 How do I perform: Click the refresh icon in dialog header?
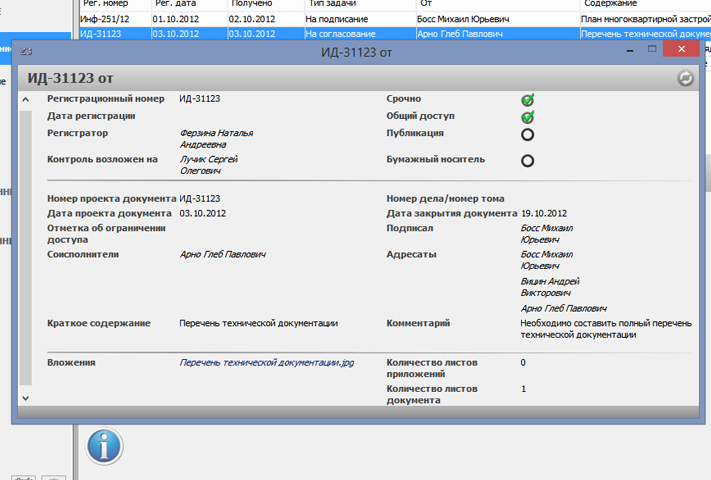pos(685,79)
